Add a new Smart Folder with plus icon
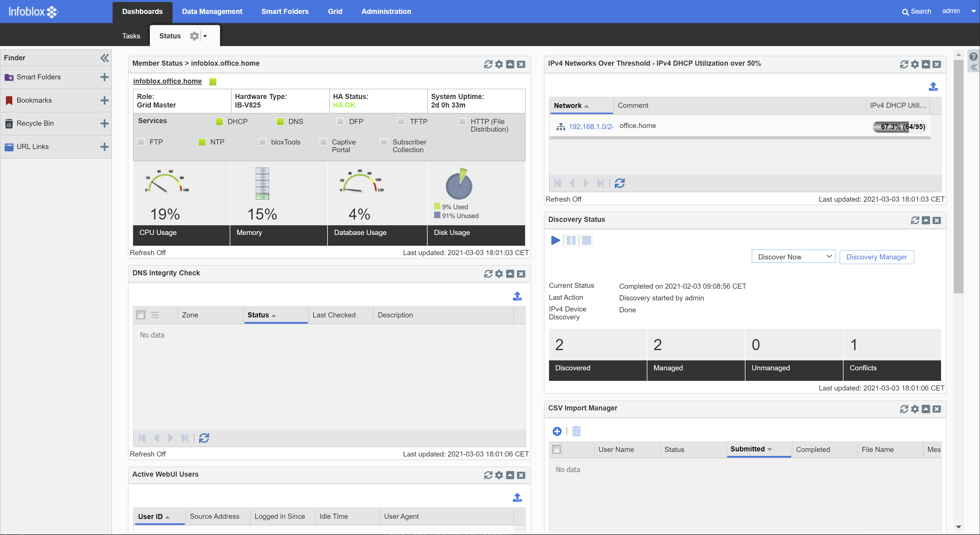This screenshot has height=535, width=980. [104, 77]
